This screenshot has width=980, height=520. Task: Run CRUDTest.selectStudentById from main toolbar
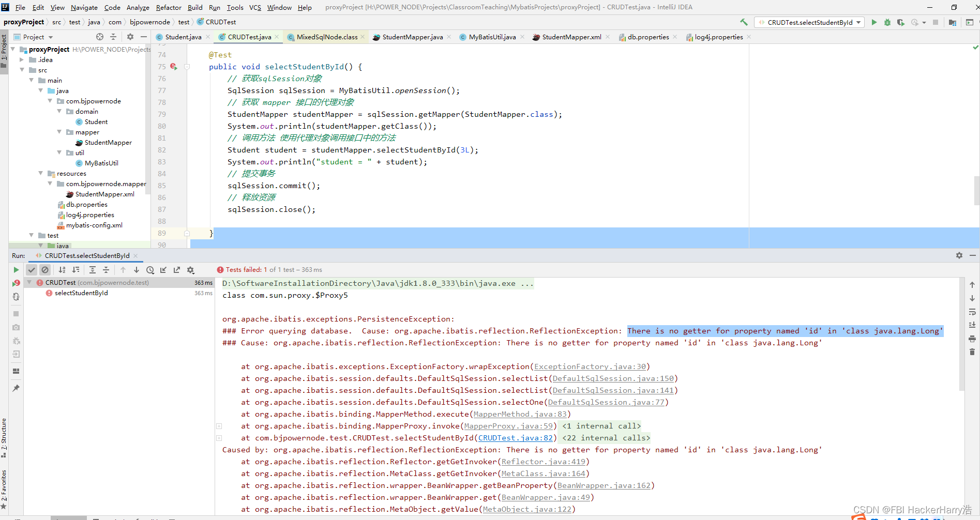point(874,22)
